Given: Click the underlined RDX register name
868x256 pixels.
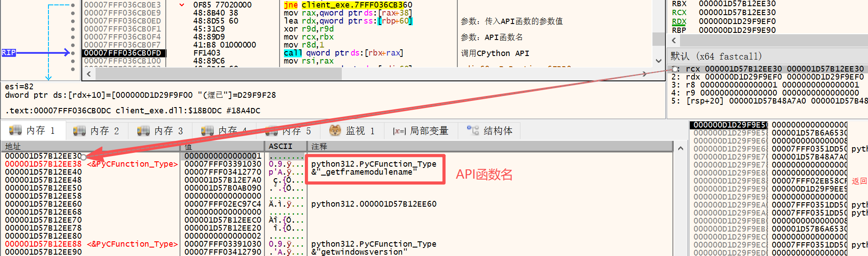Looking at the screenshot, I should tap(679, 21).
